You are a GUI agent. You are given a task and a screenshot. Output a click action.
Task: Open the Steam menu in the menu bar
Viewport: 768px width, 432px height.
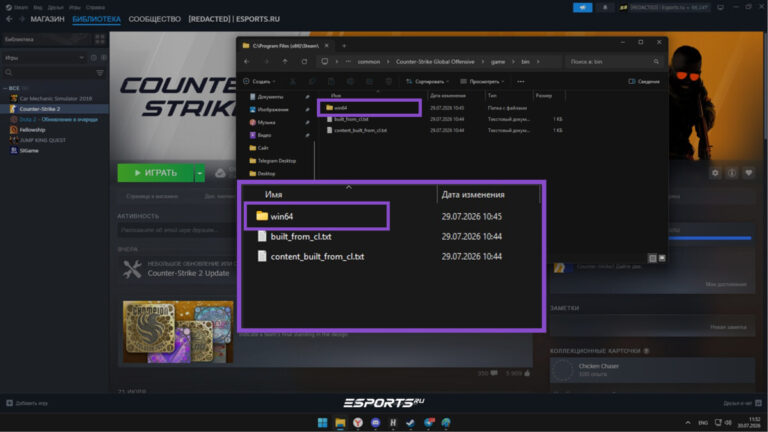tap(17, 7)
